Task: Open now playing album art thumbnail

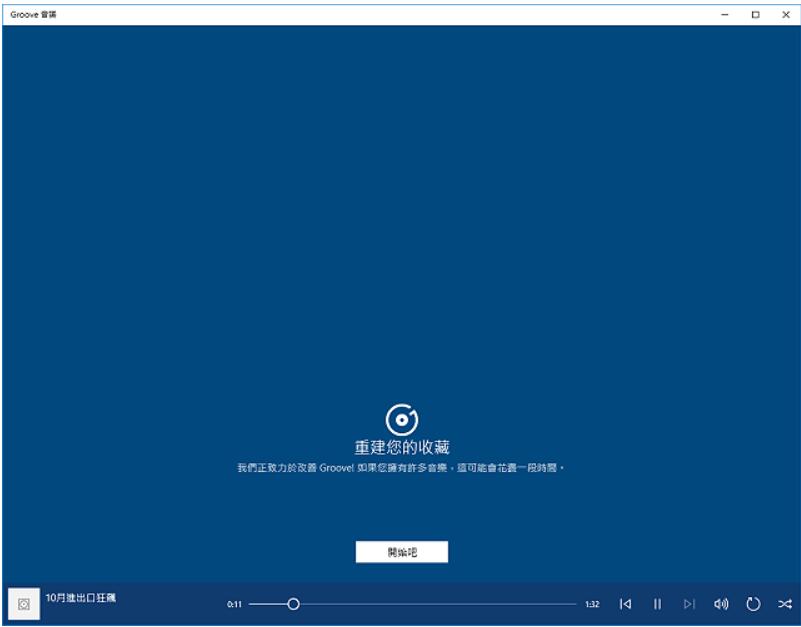Action: pos(24,603)
